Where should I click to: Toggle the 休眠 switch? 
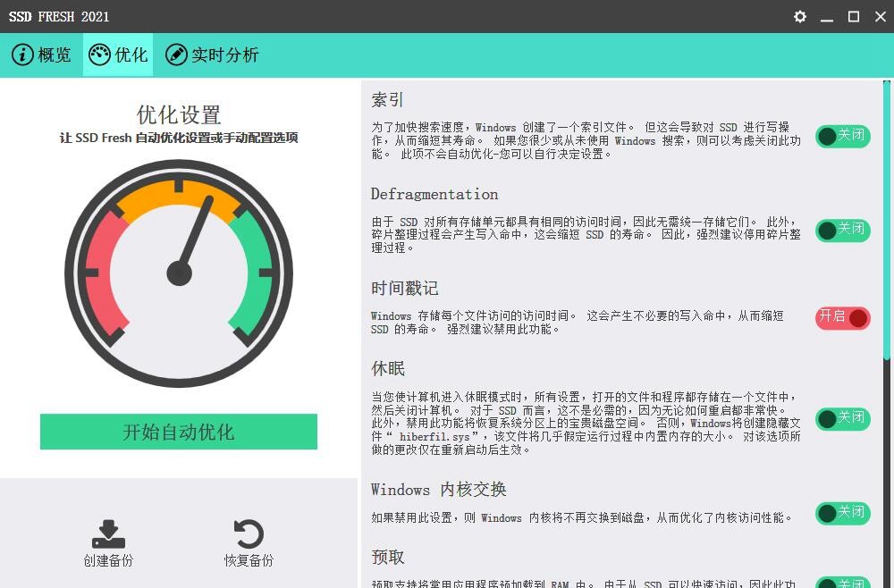843,419
